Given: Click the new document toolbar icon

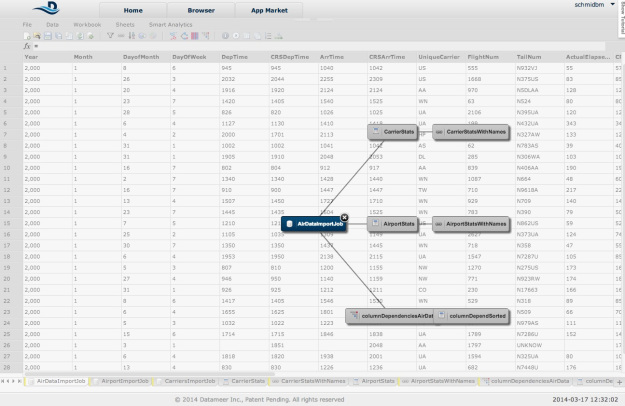Looking at the screenshot, I should (26, 35).
